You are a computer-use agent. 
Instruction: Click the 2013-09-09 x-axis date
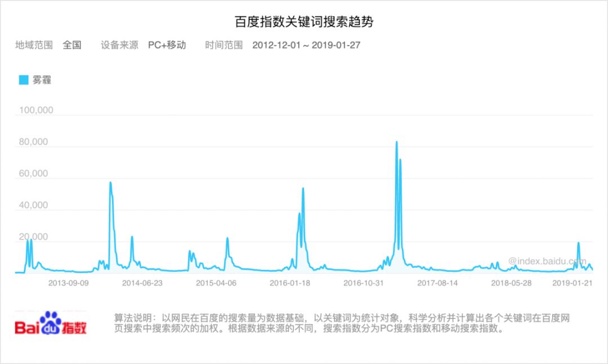[x=69, y=283]
